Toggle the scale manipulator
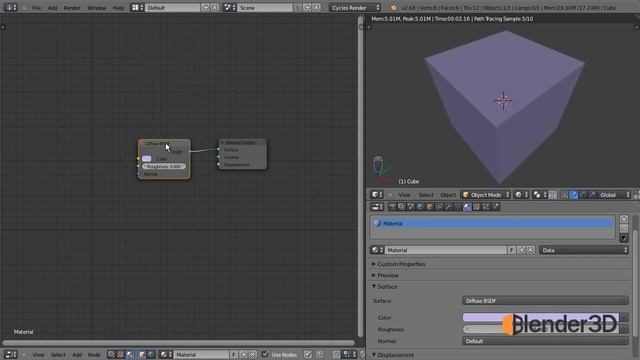Image resolution: width=640 pixels, height=360 pixels. 592,195
